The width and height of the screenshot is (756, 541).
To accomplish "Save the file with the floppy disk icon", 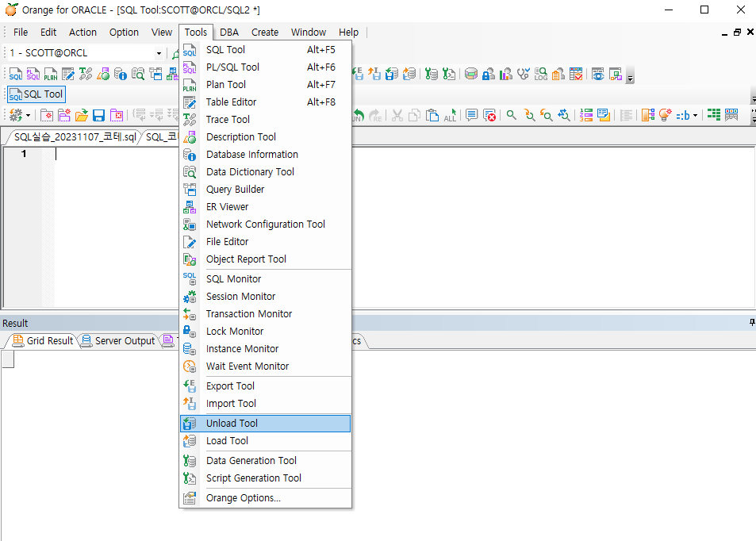I will 99,115.
